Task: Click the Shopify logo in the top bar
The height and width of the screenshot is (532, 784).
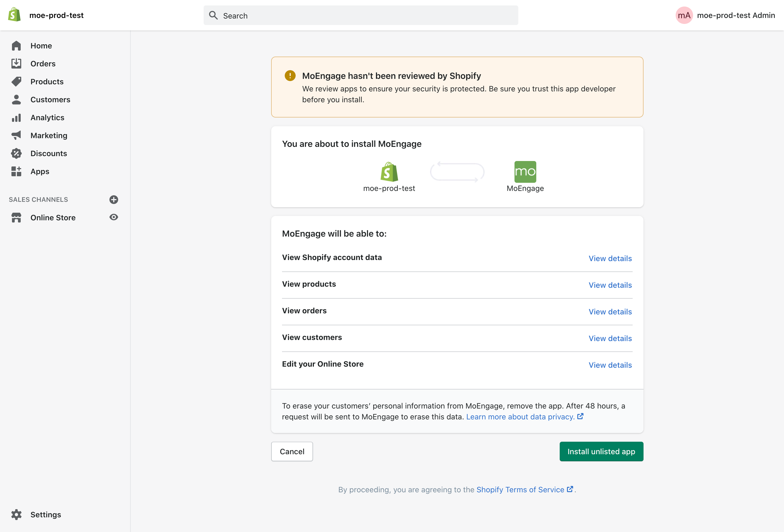Action: (14, 15)
